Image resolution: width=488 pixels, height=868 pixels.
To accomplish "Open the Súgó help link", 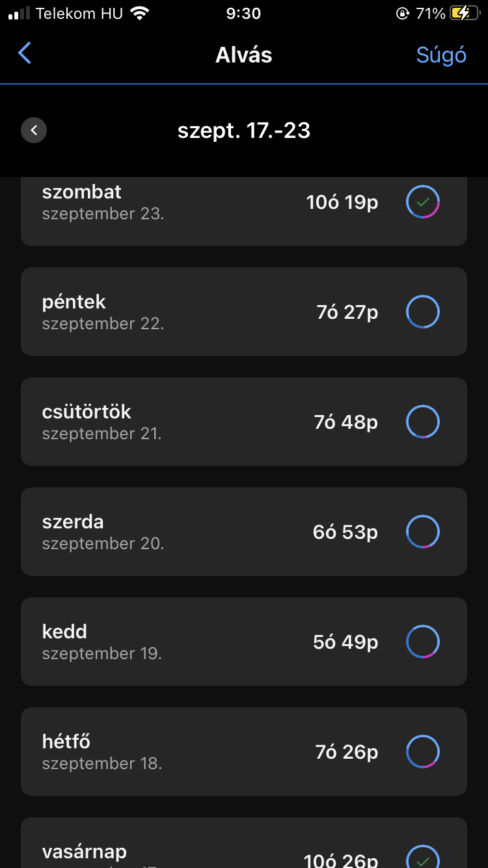I will tap(441, 55).
